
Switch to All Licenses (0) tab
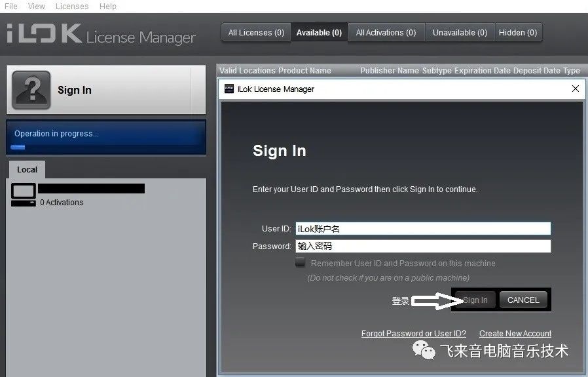coord(256,33)
